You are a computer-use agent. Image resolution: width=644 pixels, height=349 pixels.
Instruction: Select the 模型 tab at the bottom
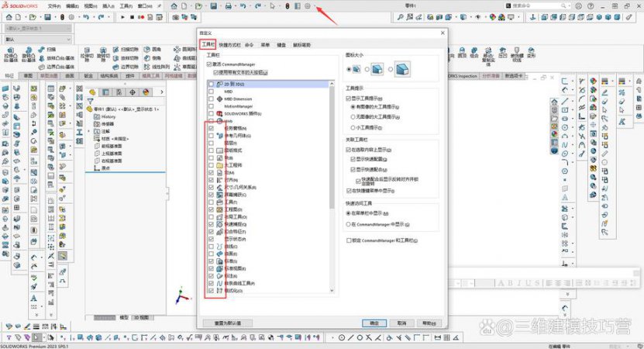coord(124,318)
